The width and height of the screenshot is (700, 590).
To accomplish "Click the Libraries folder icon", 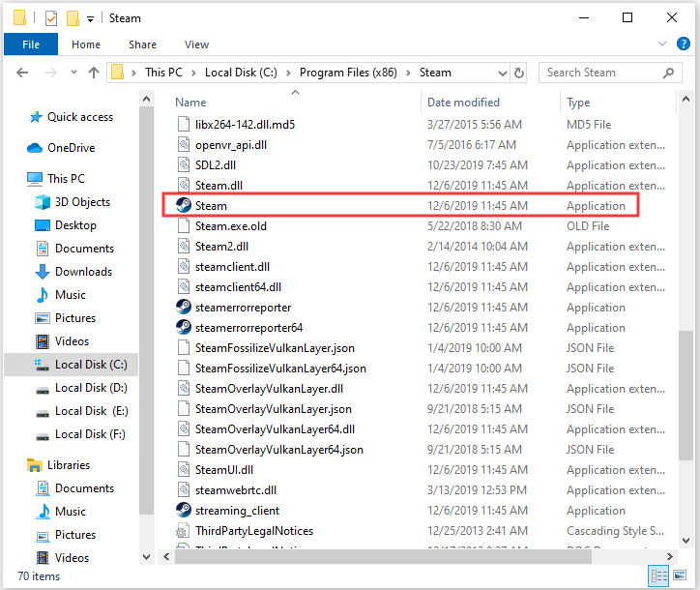I will (35, 465).
